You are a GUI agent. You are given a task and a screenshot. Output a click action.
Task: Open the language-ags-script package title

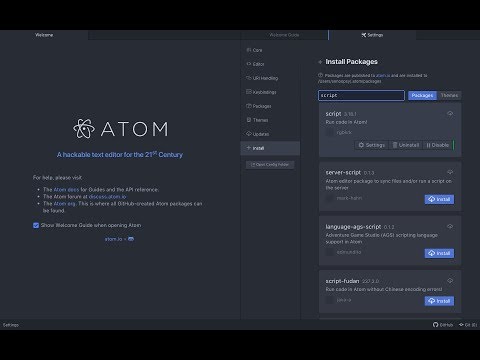click(353, 227)
